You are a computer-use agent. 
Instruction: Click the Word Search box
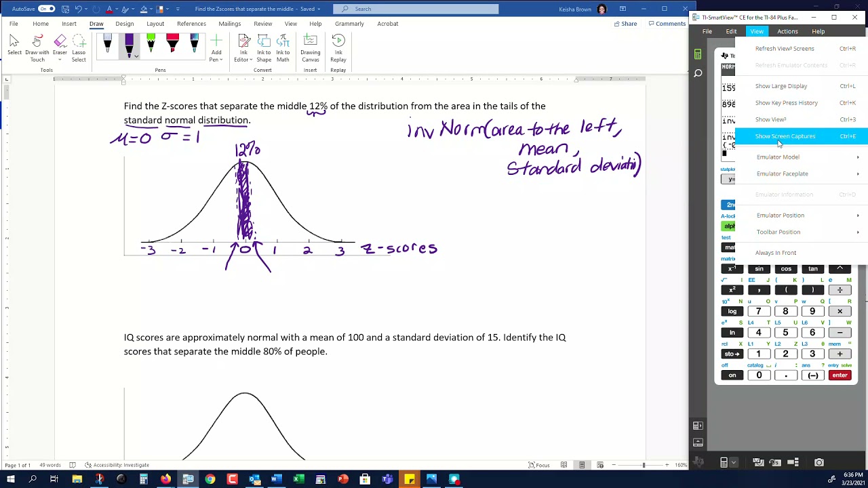click(416, 9)
